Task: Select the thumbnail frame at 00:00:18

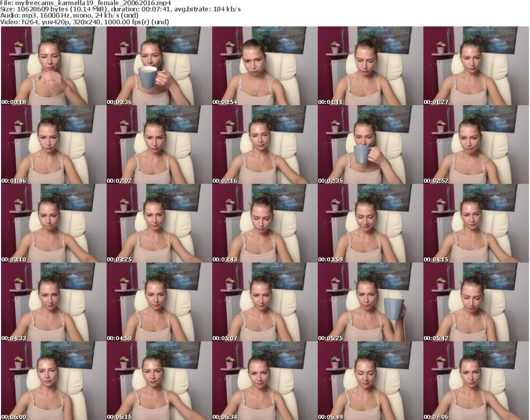Action: 54,66
